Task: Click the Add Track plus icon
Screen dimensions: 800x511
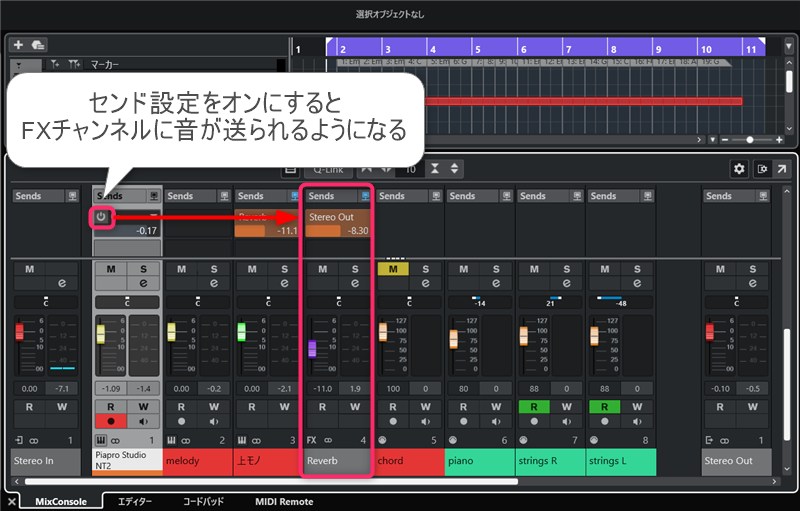Action: click(18, 45)
